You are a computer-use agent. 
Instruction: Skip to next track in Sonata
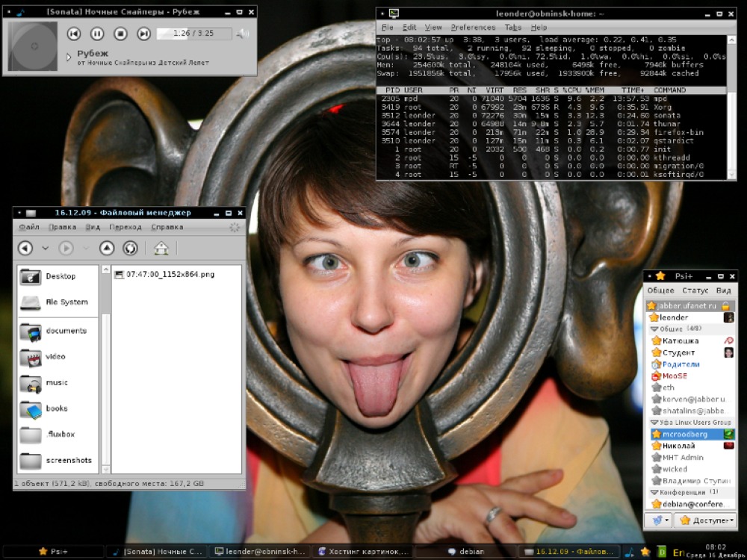click(x=143, y=34)
